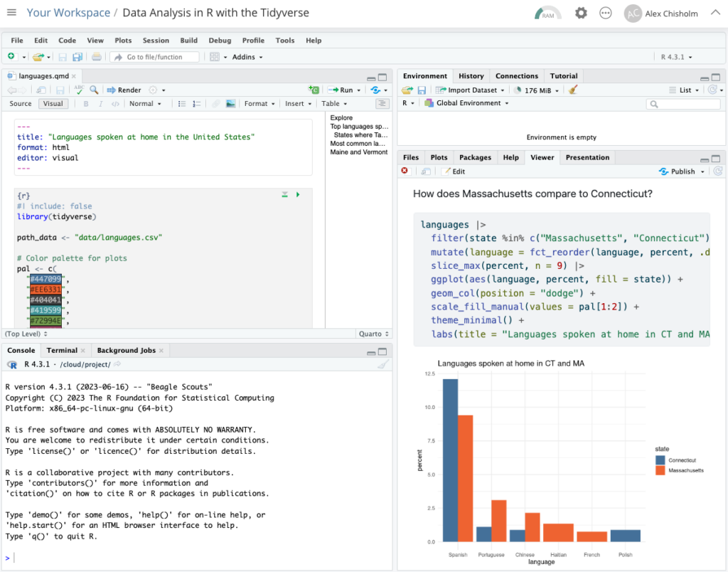Run current chunk with green play arrow
Image resolution: width=728 pixels, height=572 pixels.
tap(298, 194)
